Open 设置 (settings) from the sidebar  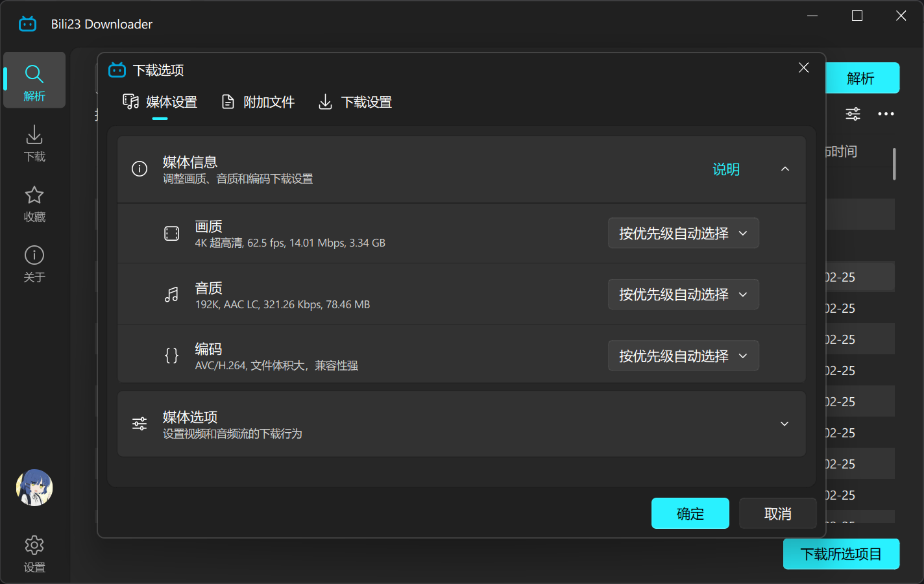coord(34,552)
